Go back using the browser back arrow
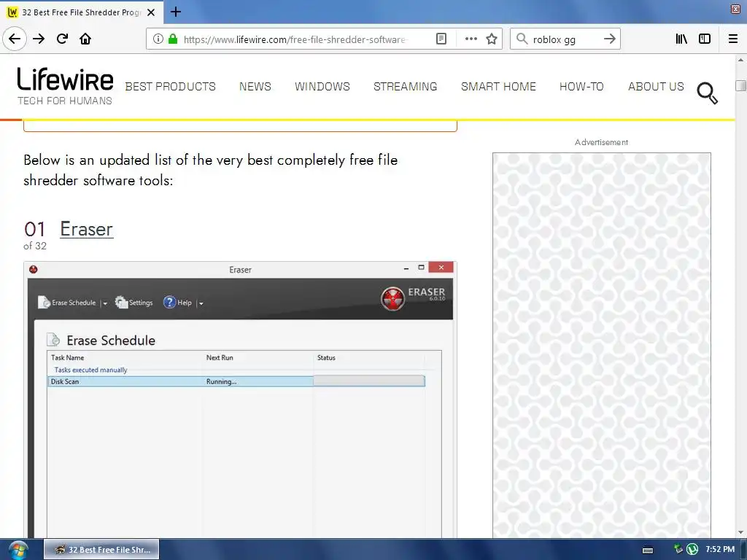Viewport: 747px width, 560px height. point(15,39)
